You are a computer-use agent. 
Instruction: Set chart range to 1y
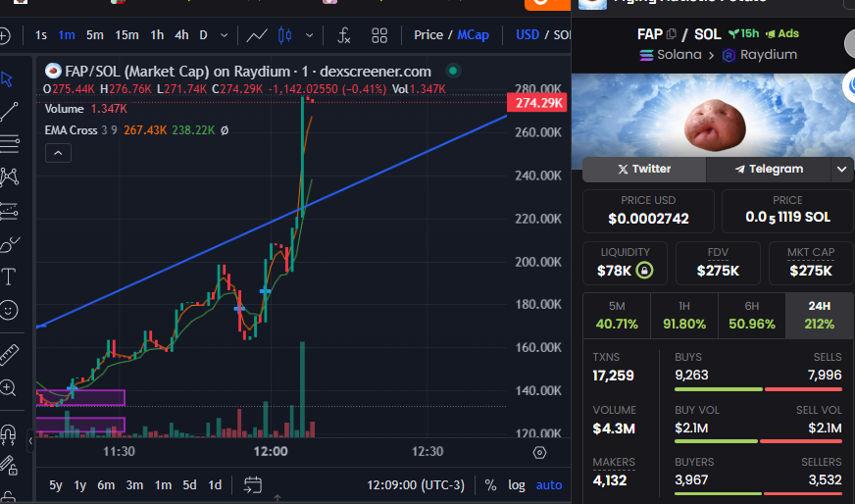click(x=80, y=485)
